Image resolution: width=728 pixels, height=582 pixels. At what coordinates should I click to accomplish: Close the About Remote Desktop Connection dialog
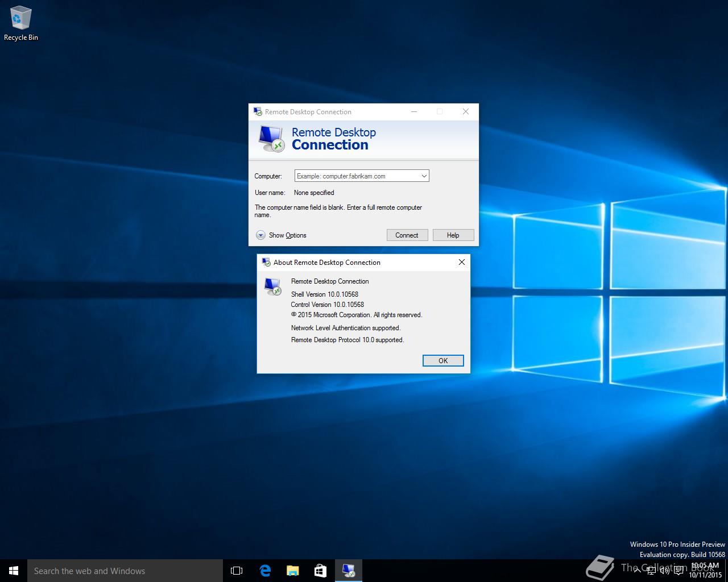tap(462, 262)
